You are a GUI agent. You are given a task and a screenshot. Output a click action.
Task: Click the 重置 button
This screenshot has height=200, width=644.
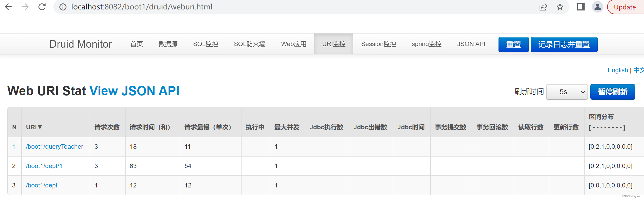pos(513,45)
